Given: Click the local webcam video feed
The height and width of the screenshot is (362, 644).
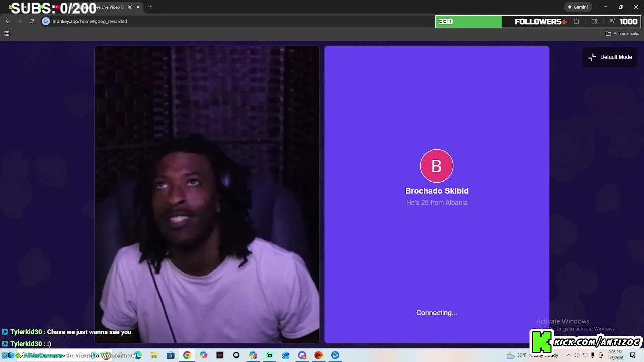Looking at the screenshot, I should pyautogui.click(x=207, y=195).
